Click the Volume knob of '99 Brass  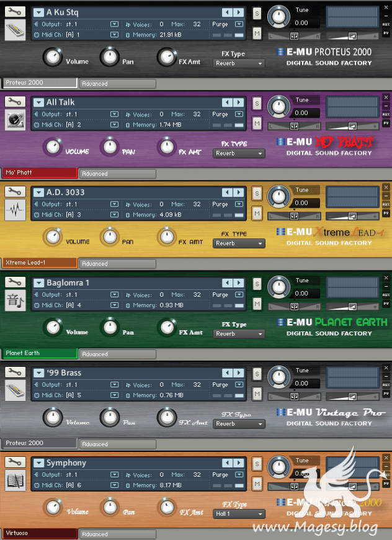tap(53, 417)
